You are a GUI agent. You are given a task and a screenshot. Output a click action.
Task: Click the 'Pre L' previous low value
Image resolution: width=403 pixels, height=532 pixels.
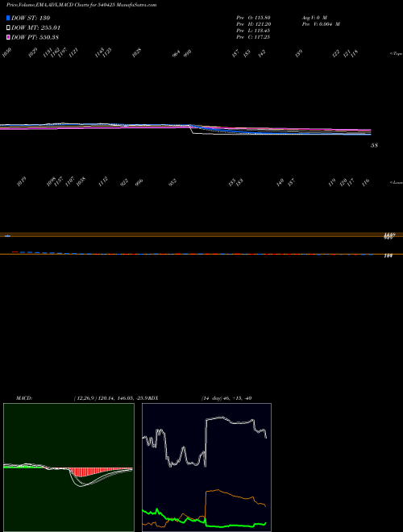(x=253, y=31)
